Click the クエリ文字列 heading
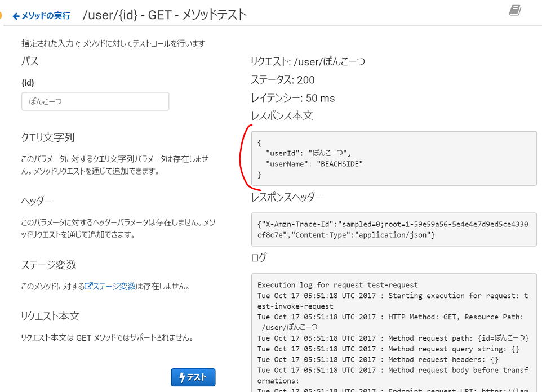The width and height of the screenshot is (542, 392). [48, 137]
